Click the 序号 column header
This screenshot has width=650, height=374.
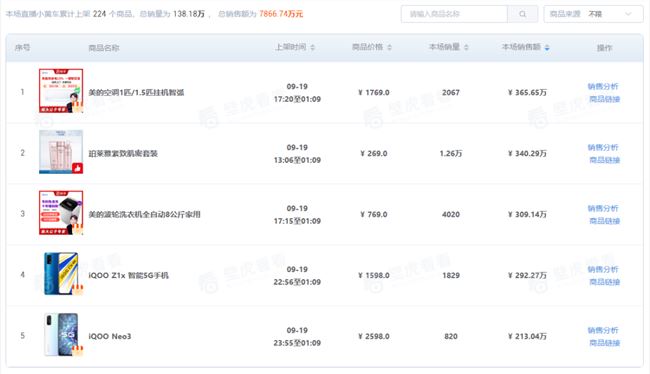coord(22,48)
